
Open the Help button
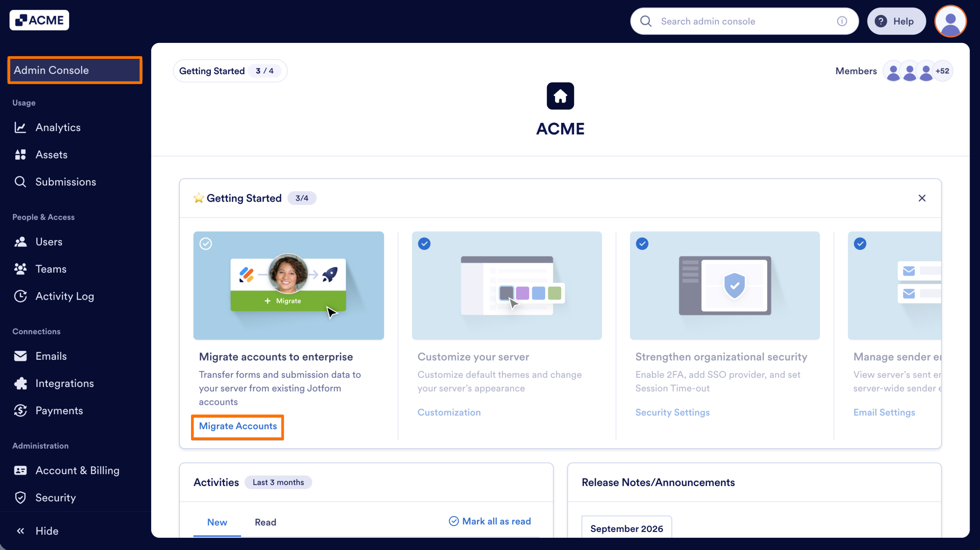[896, 21]
